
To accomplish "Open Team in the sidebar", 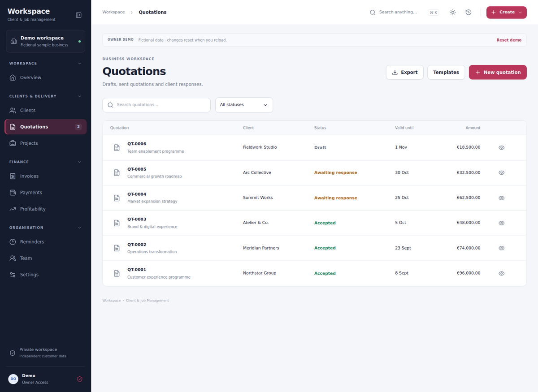I will point(45,258).
